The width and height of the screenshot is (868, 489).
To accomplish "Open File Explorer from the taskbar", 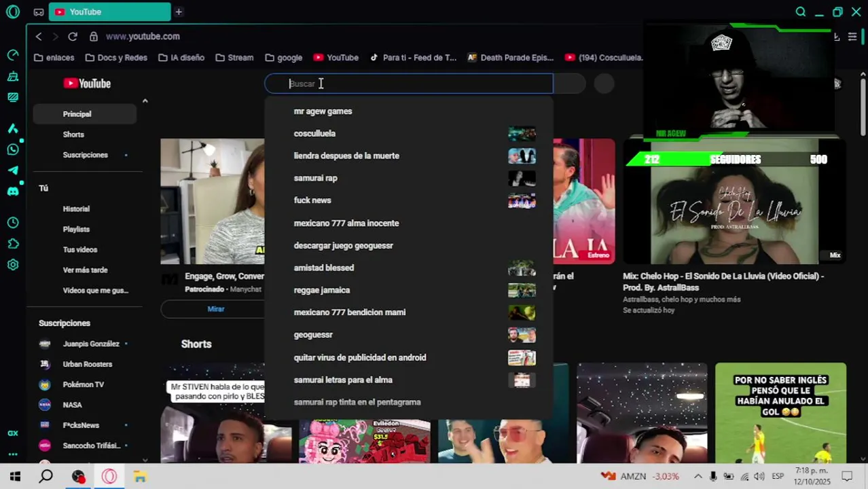I will coord(140,476).
